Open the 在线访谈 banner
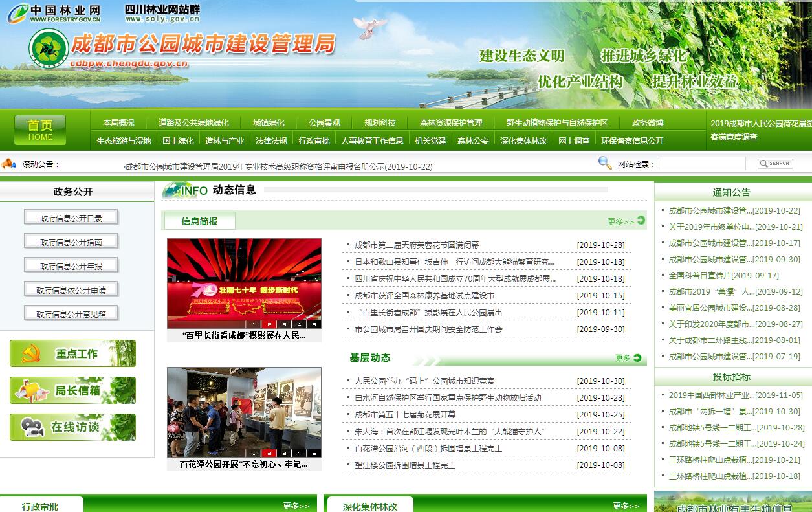Image resolution: width=812 pixels, height=512 pixels. coord(72,427)
